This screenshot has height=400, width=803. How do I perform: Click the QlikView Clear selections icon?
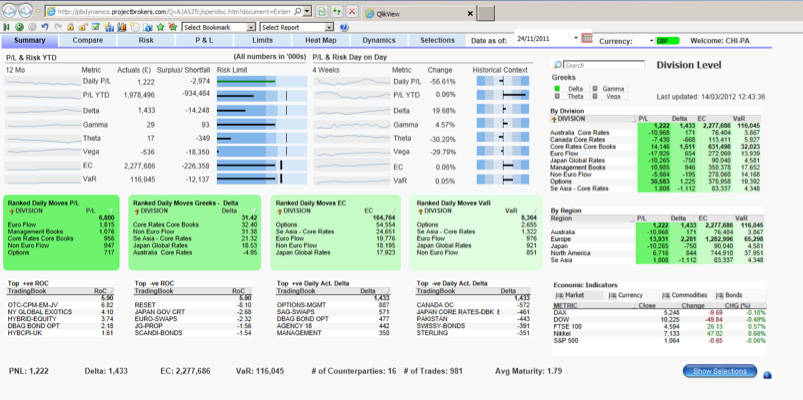click(6, 27)
